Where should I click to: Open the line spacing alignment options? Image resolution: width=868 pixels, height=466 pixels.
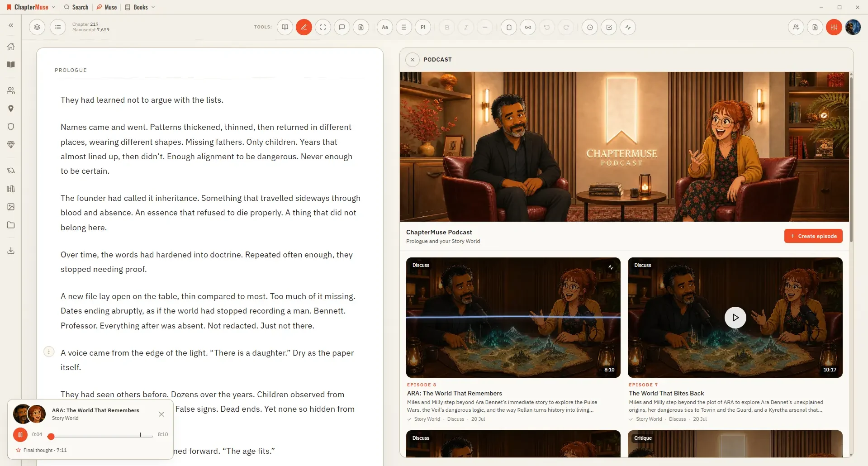click(404, 27)
